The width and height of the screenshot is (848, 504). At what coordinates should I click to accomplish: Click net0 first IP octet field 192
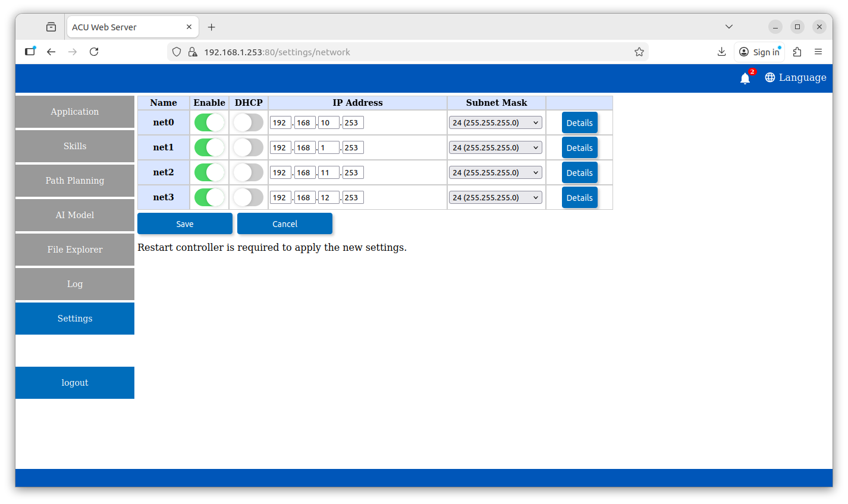281,122
